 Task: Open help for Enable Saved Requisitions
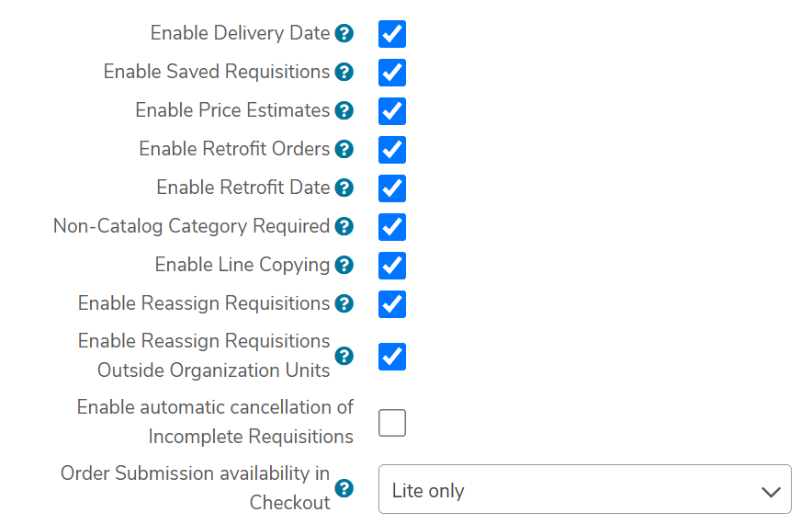pos(344,72)
